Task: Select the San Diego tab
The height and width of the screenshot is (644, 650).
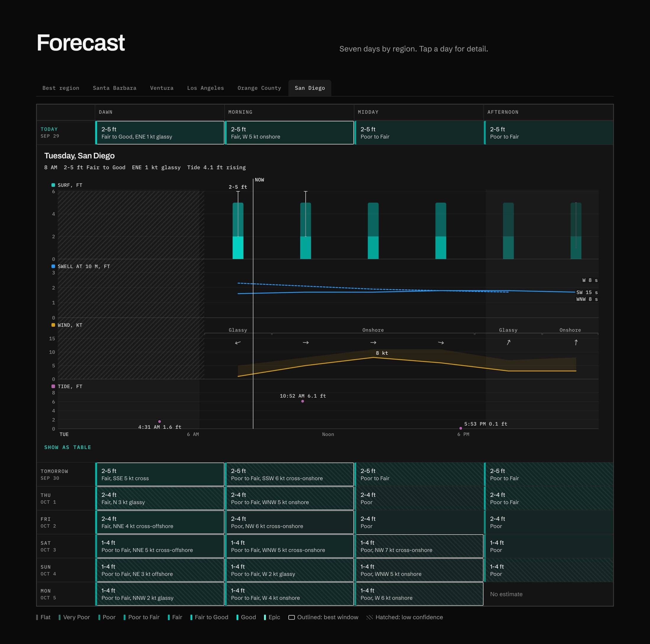Action: (310, 88)
